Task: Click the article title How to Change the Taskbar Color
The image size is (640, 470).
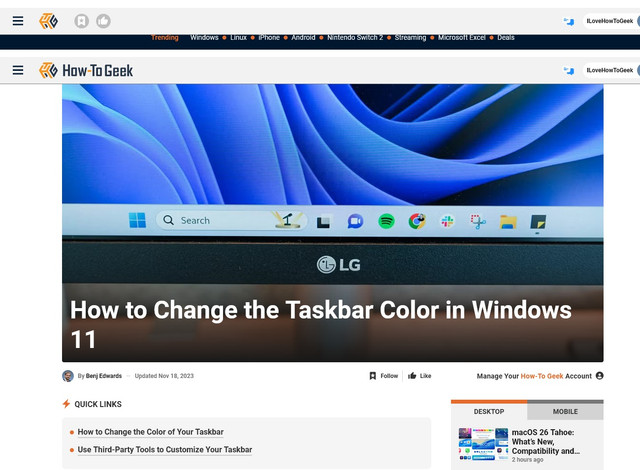Action: pyautogui.click(x=321, y=324)
